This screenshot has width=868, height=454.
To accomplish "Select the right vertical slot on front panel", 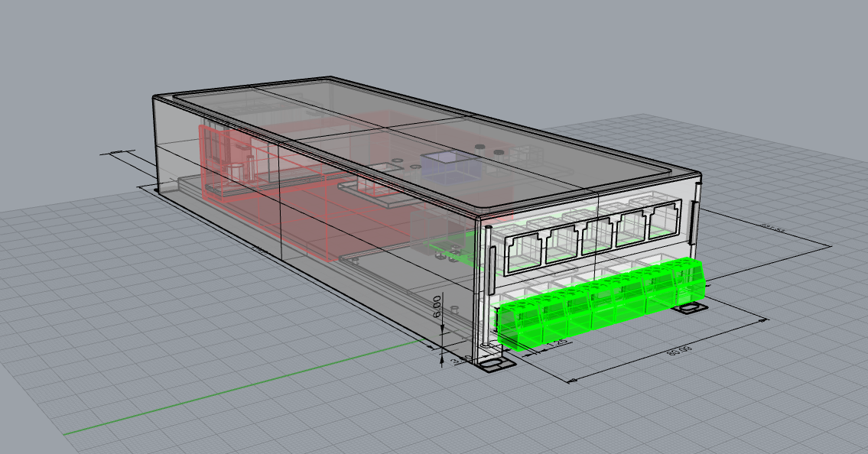I will [695, 224].
